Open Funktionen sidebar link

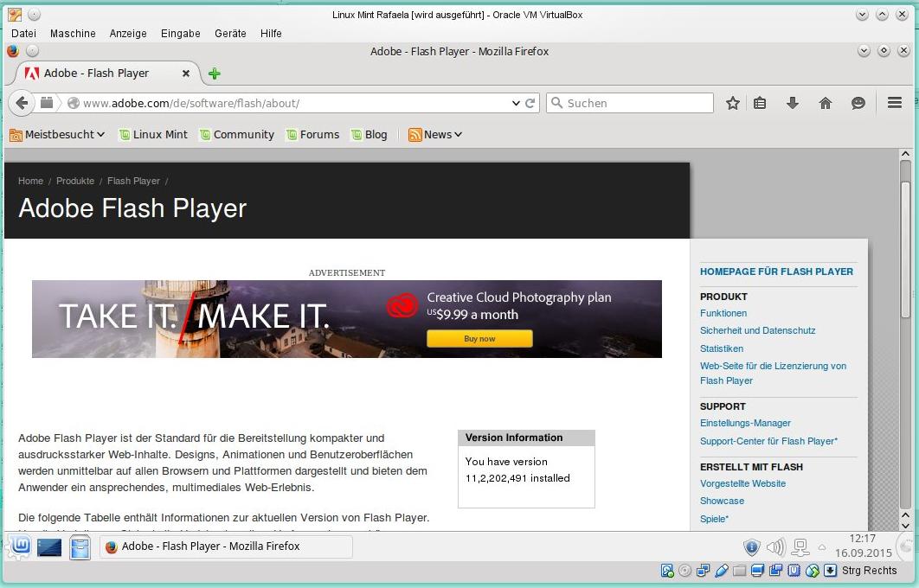[723, 313]
